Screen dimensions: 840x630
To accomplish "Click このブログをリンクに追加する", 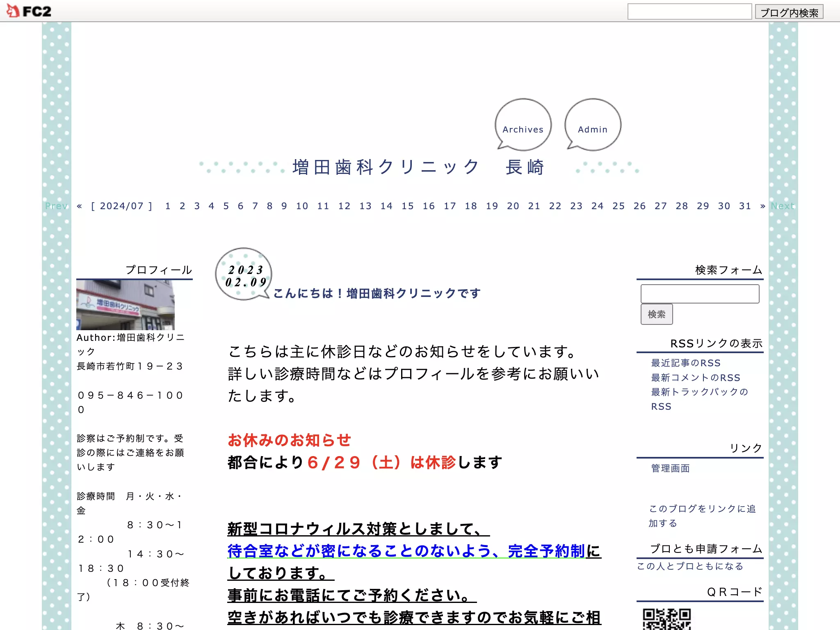I will [702, 516].
